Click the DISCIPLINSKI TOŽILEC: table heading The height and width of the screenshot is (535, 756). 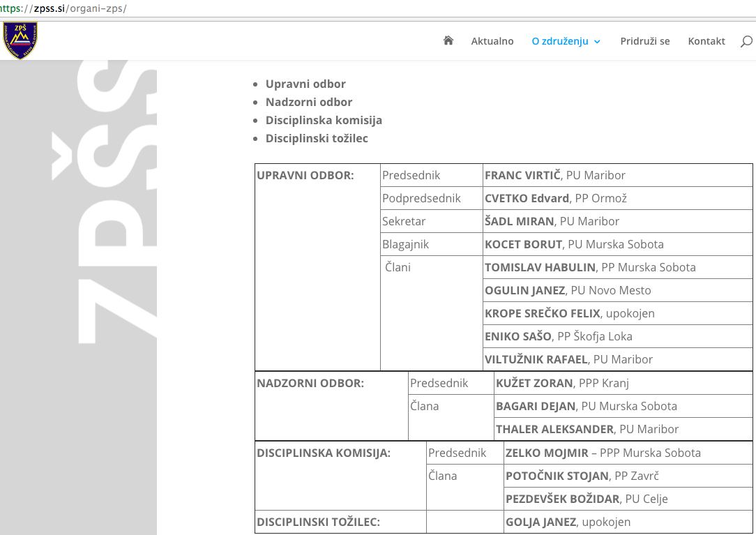[318, 522]
